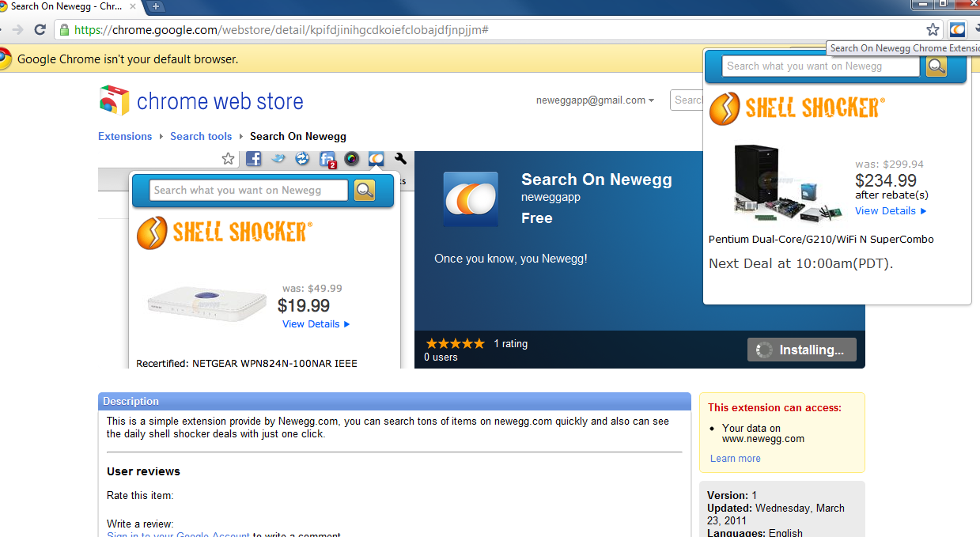Click the Twitter bird icon in the preview screenshot
Screen dimensions: 980x537
coord(278,159)
